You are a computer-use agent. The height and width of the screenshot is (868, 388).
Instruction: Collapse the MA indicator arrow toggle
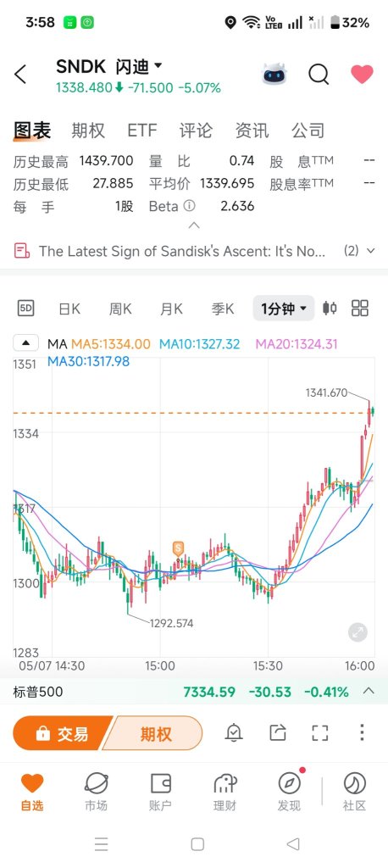pyautogui.click(x=26, y=343)
